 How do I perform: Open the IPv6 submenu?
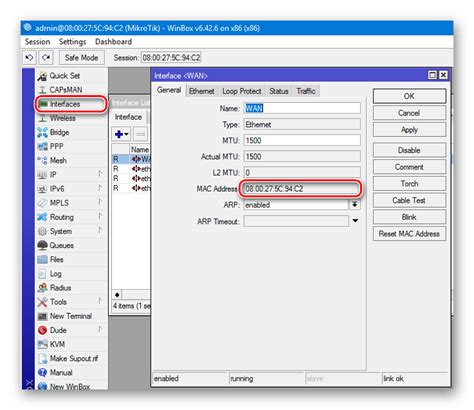[x=71, y=189]
